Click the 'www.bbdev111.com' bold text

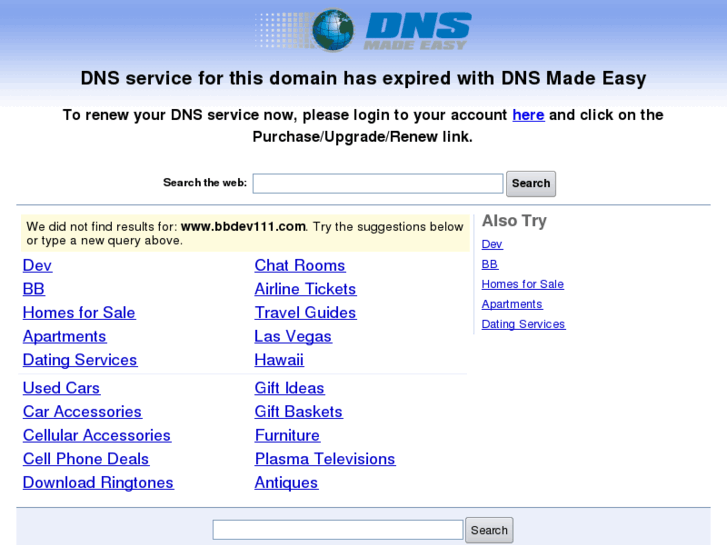pyautogui.click(x=243, y=226)
